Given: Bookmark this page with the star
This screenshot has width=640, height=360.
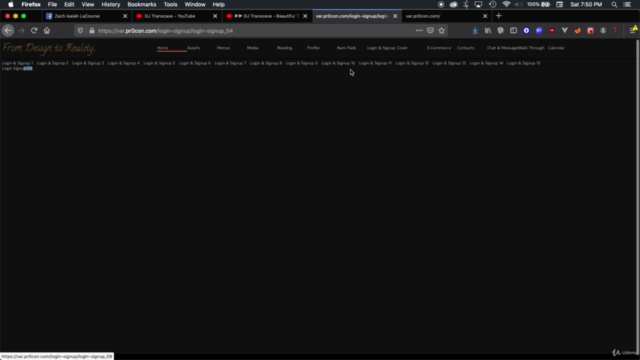Looking at the screenshot, I should [442, 31].
